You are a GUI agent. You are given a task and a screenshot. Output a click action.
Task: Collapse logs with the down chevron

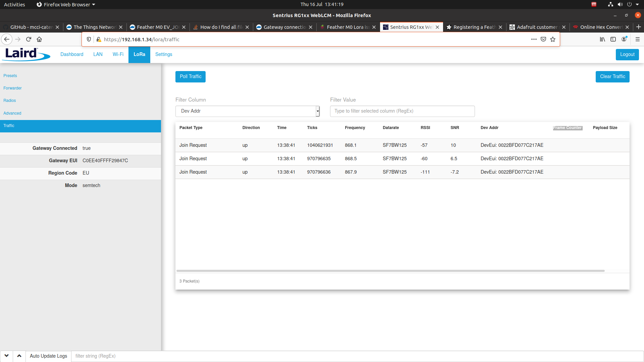(x=6, y=356)
